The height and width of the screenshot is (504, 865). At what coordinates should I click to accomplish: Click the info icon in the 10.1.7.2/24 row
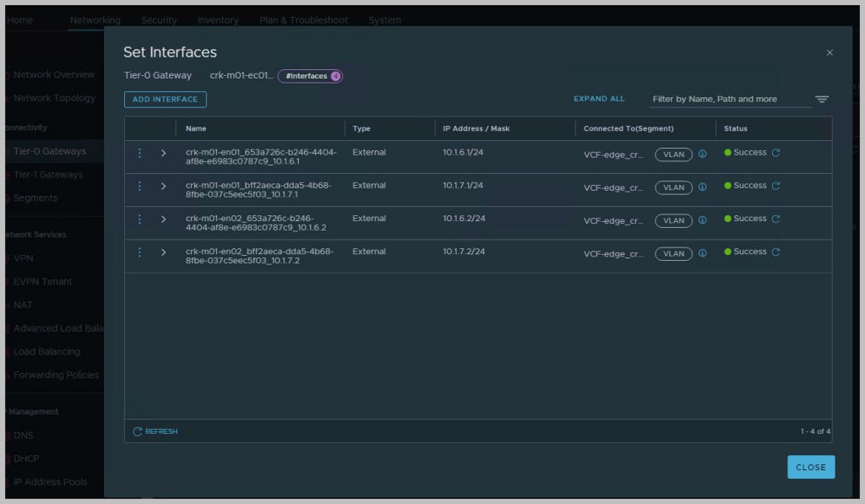[702, 253]
